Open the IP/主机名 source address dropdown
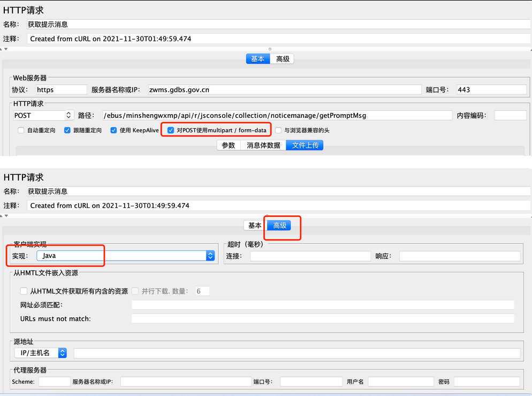This screenshot has width=532, height=396. 40,353
